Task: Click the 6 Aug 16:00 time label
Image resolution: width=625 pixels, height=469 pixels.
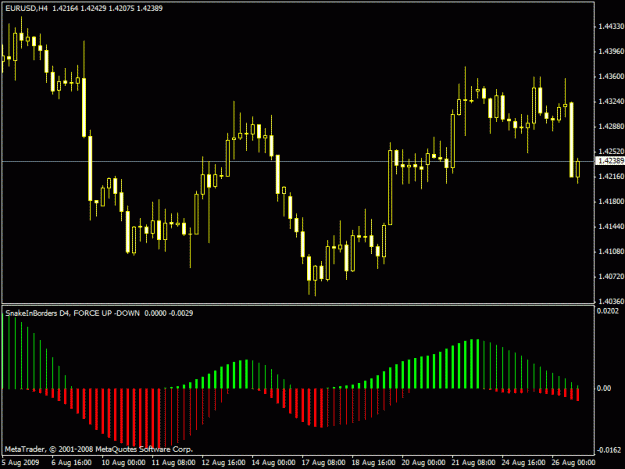Action: pos(71,463)
